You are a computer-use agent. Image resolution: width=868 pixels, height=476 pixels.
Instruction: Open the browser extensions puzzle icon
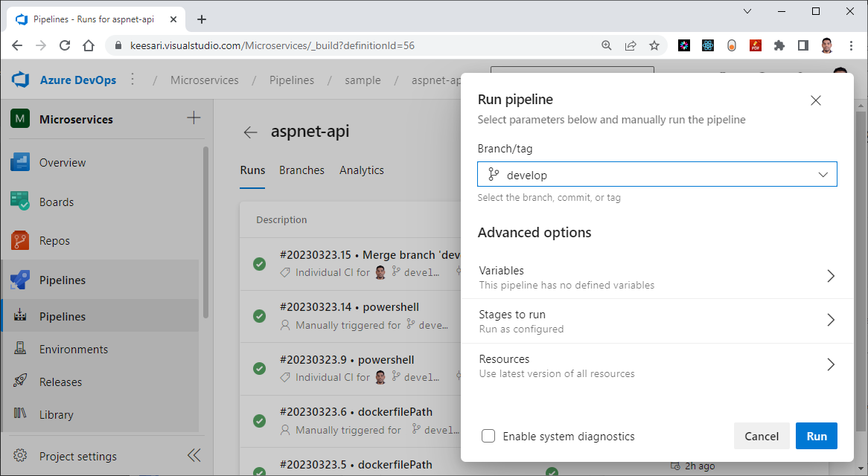point(779,45)
